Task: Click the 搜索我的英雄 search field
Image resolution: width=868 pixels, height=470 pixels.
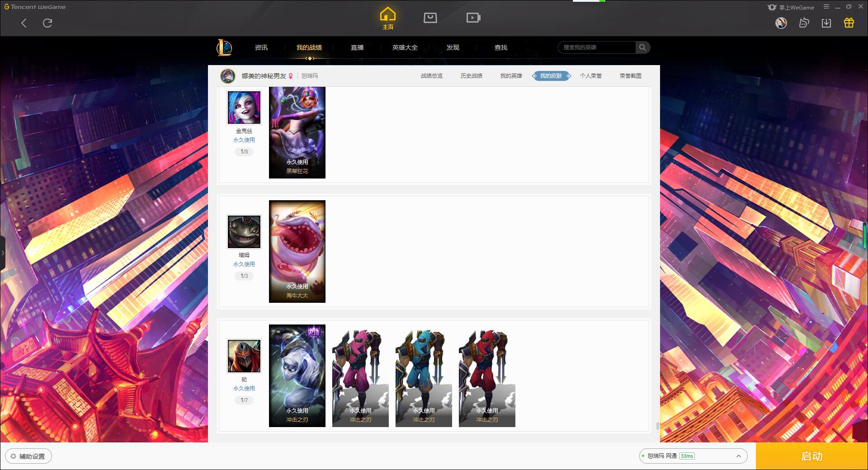Action: (x=597, y=47)
